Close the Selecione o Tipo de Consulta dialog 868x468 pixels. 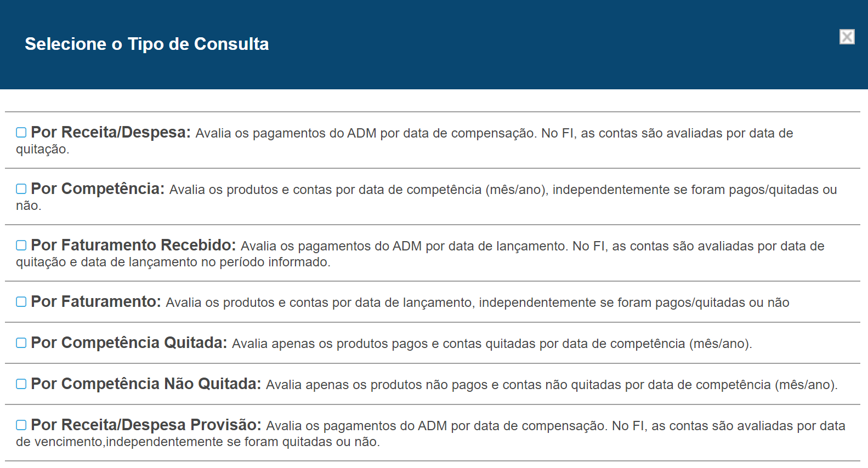pyautogui.click(x=847, y=37)
